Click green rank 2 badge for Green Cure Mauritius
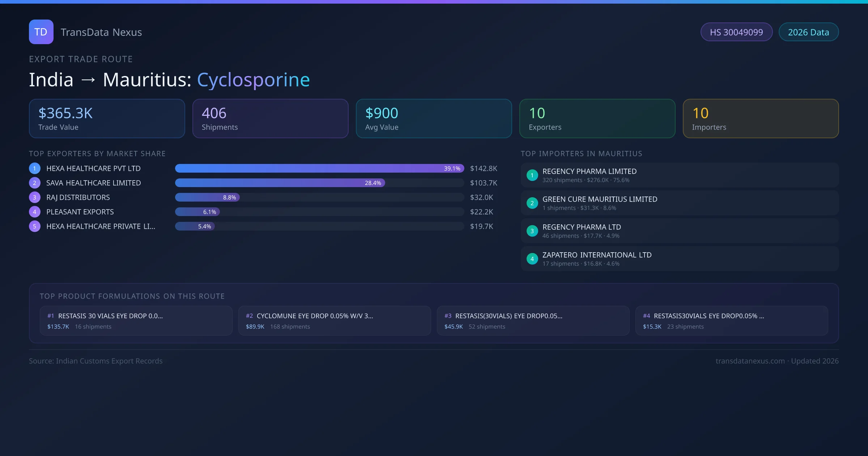 pyautogui.click(x=532, y=203)
